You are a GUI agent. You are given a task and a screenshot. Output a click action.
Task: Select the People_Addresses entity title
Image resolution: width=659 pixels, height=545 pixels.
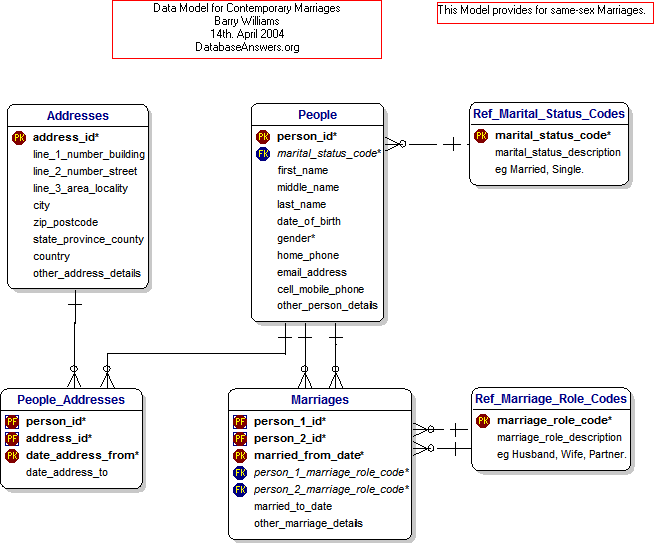(x=71, y=400)
